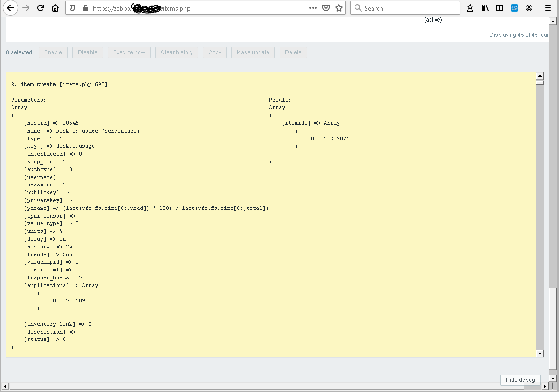
Task: Click the debug panel scrollbar track
Action: tap(540, 216)
